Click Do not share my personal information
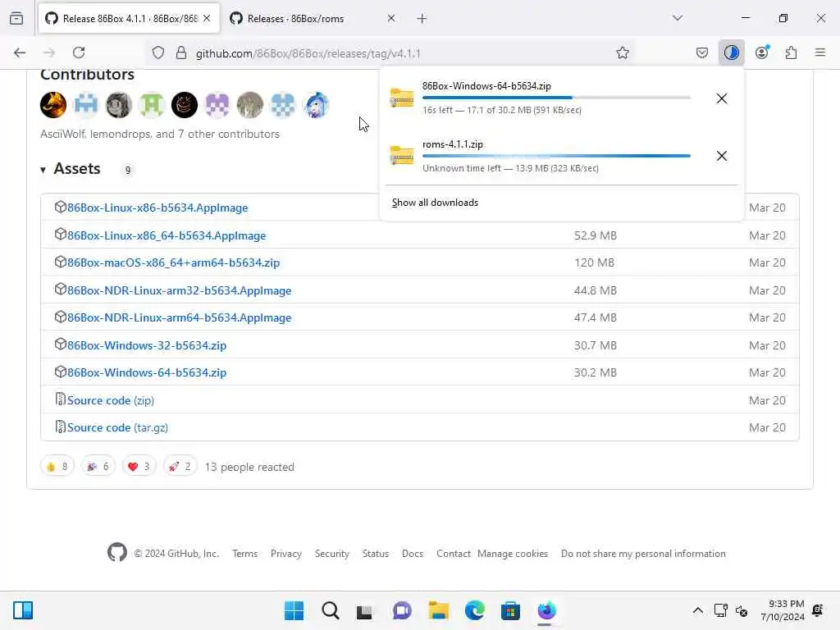840x630 pixels. (x=643, y=554)
